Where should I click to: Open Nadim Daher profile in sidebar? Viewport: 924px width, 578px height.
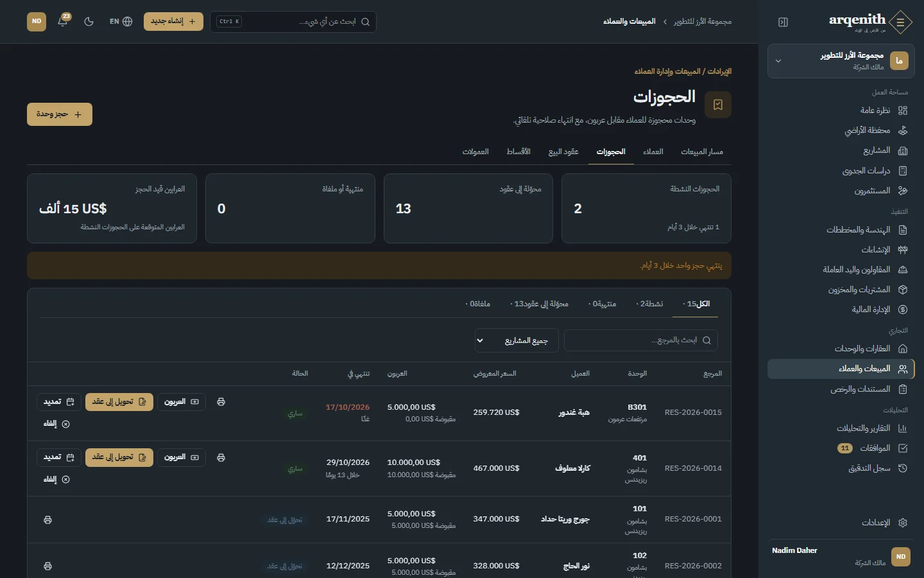click(841, 556)
